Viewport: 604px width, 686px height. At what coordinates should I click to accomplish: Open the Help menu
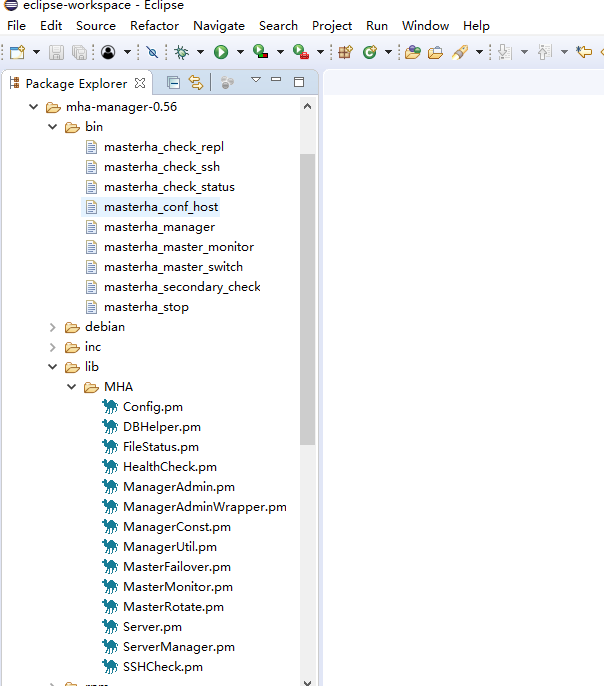click(x=476, y=26)
